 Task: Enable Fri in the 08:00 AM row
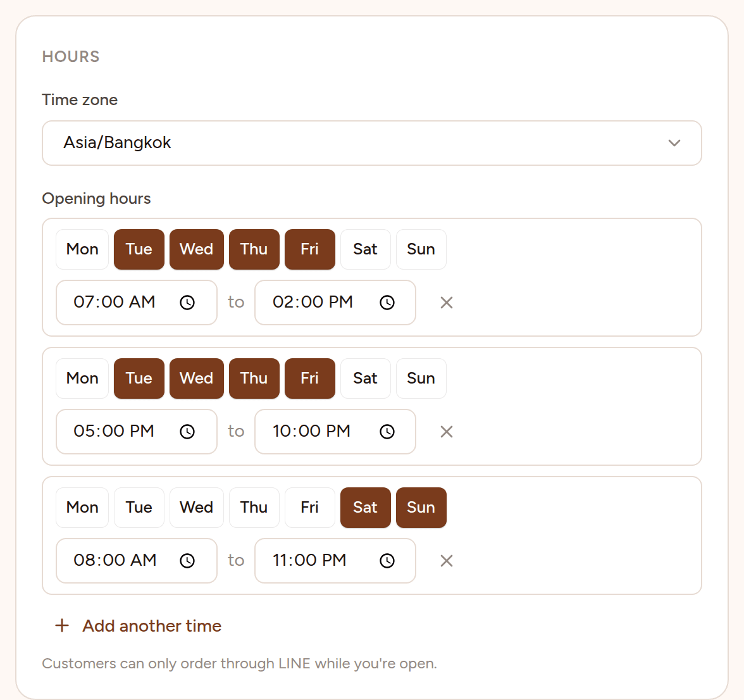tap(310, 508)
